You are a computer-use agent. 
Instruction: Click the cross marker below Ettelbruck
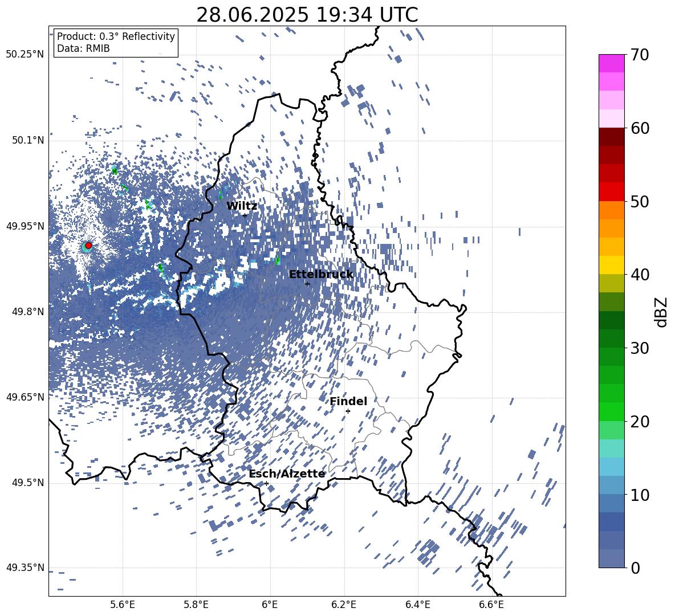click(x=307, y=284)
